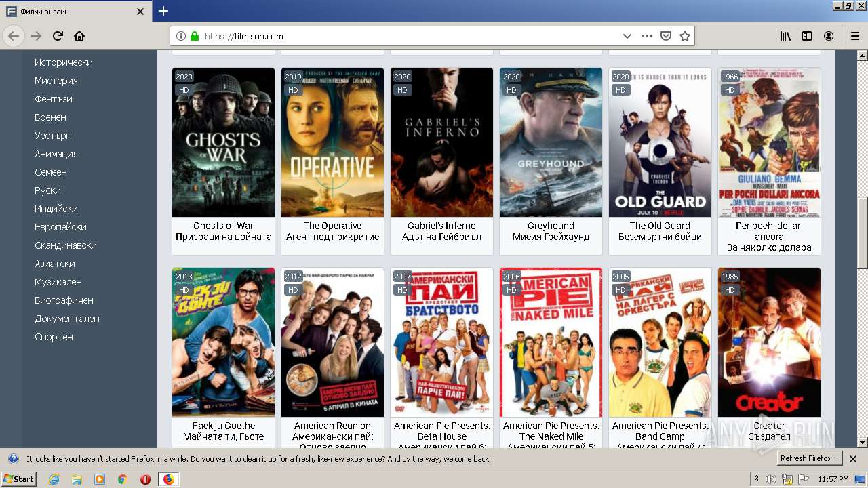Reload the current page
Image resolution: width=868 pixels, height=488 pixels.
click(x=58, y=36)
